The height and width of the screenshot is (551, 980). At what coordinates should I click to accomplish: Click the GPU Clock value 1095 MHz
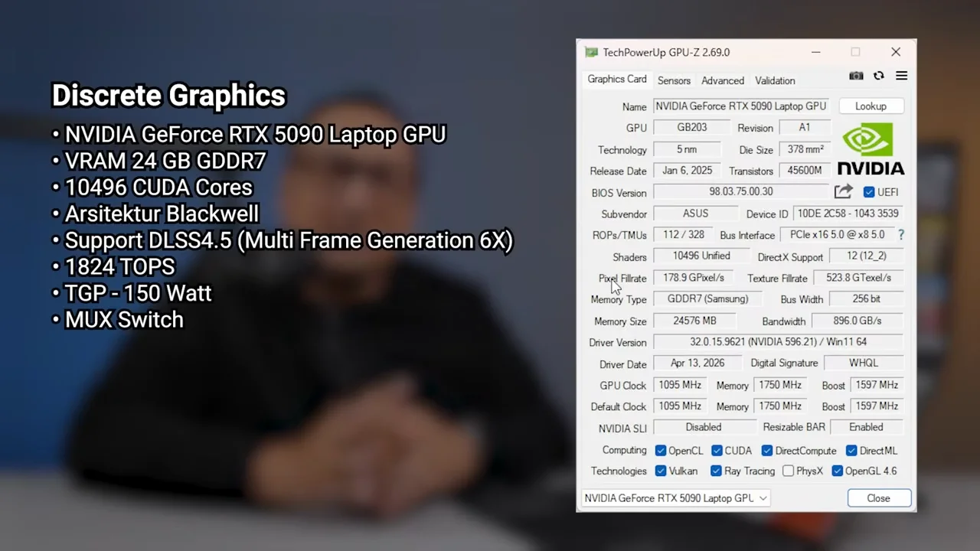pyautogui.click(x=680, y=385)
